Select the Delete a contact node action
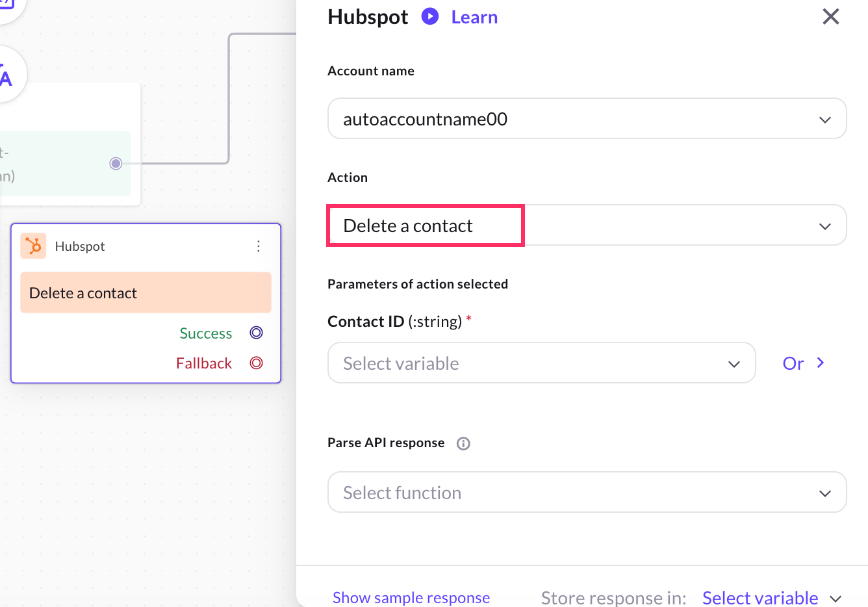The height and width of the screenshot is (607, 868). (146, 293)
